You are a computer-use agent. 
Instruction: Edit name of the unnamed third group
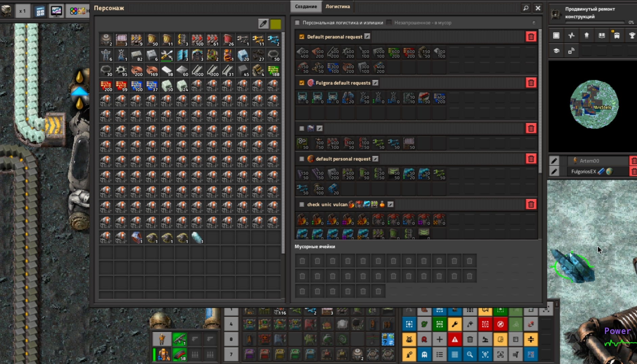pos(320,128)
